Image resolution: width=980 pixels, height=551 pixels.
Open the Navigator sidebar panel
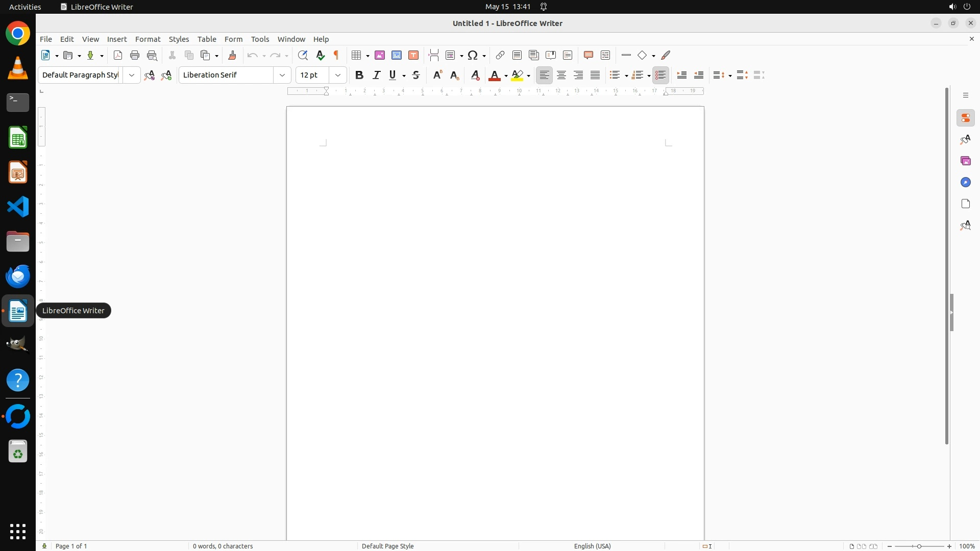[965, 183]
